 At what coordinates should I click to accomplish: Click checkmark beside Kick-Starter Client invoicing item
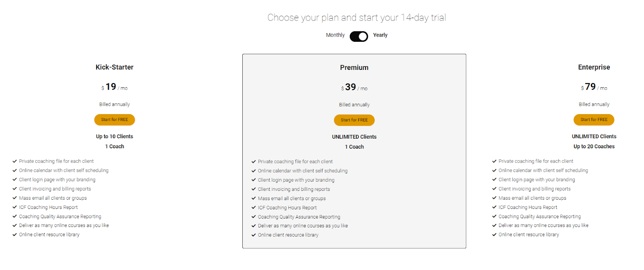[x=14, y=189]
